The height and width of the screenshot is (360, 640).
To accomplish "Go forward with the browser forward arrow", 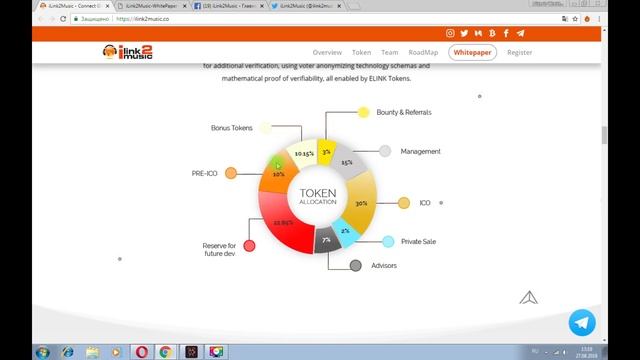I will tap(52, 19).
